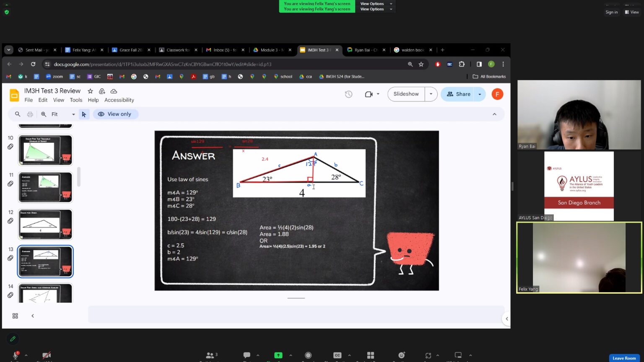Open Zoom microphone options caret
644x362 pixels.
[26, 355]
